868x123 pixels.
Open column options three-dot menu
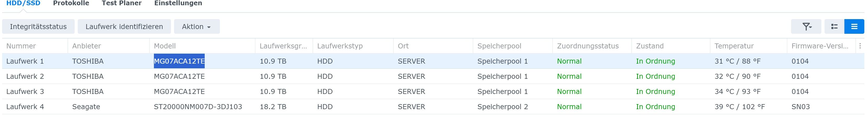[860, 46]
